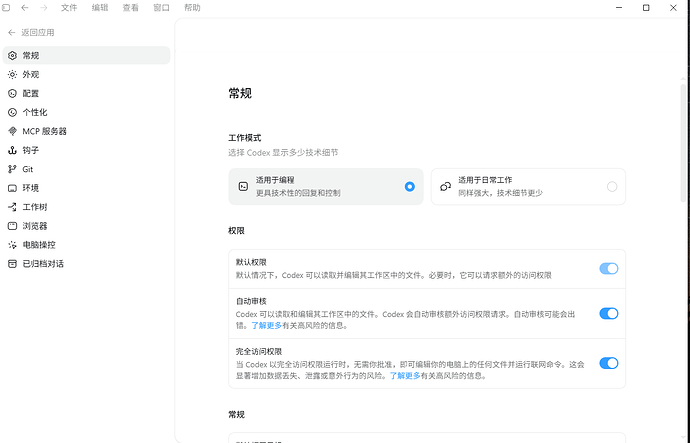Open the 帮助 menu
Image resolution: width=690 pixels, height=443 pixels.
click(192, 7)
